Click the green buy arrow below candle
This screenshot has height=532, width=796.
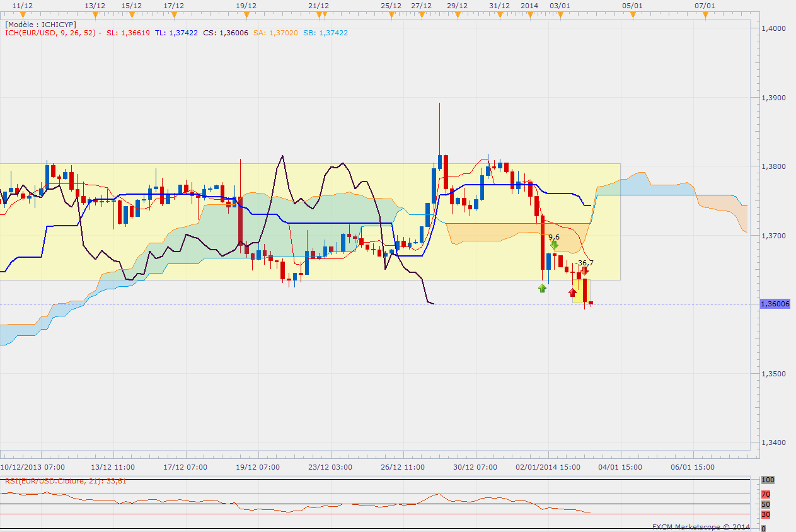tap(542, 287)
